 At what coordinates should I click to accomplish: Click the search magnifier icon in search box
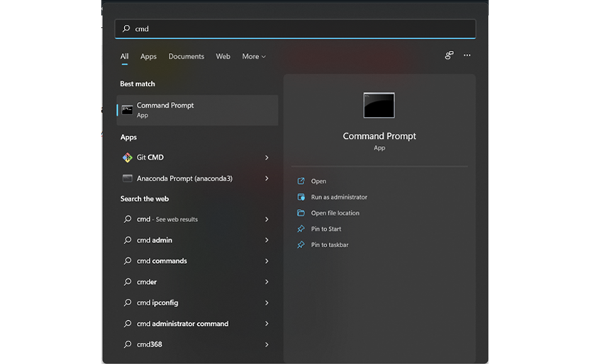pos(126,28)
